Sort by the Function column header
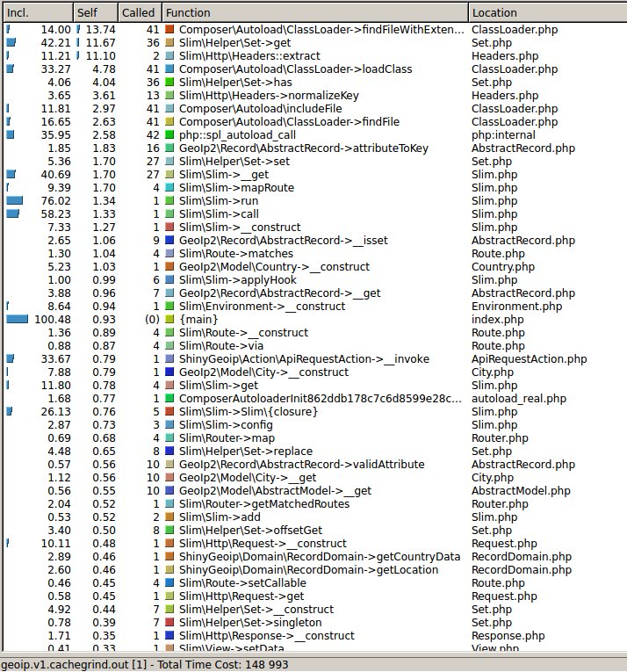This screenshot has width=627, height=672. point(315,13)
